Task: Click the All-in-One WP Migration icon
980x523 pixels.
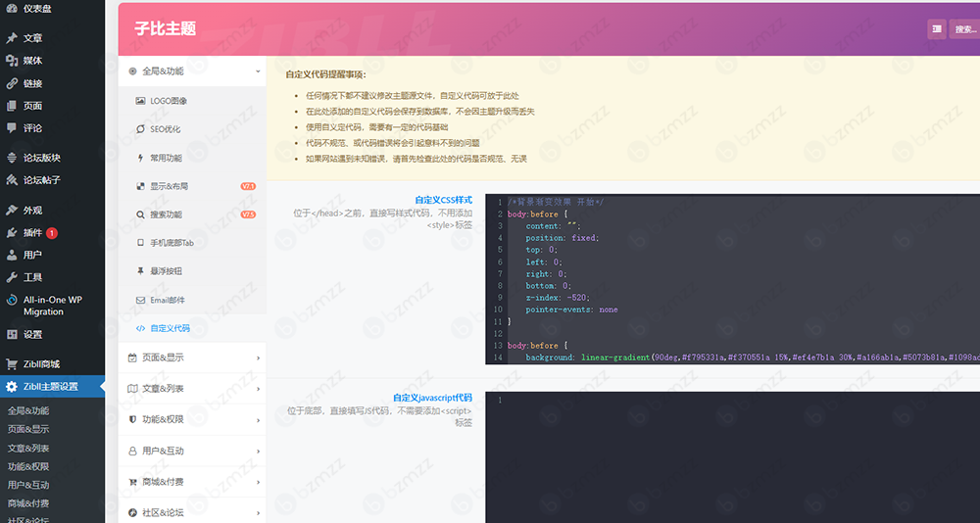Action: click(11, 300)
